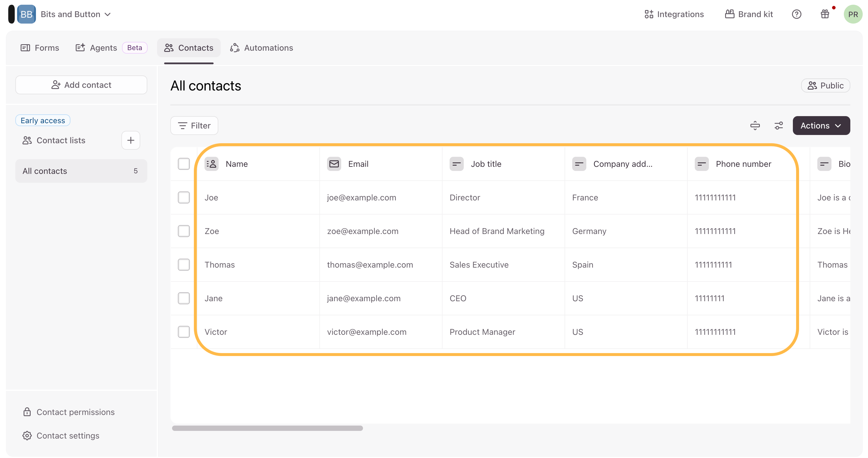Click the plus icon beside Contact lists
This screenshot has width=868, height=458.
click(131, 140)
